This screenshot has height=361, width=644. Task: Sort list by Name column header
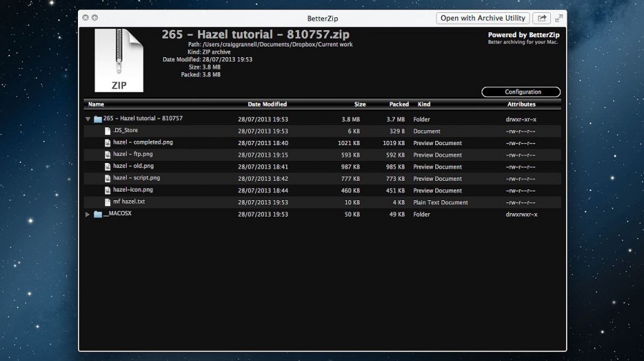coord(96,104)
